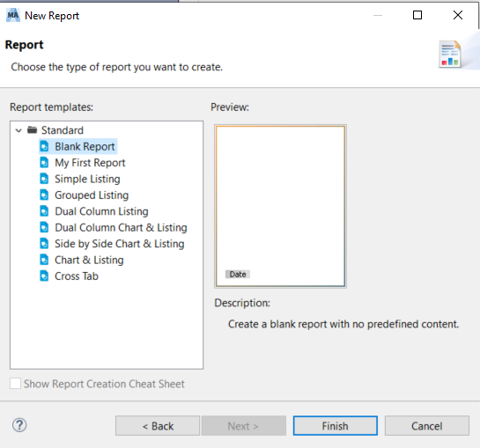Viewport: 480px width, 448px height.
Task: Cancel the New Report dialog
Action: coord(427,426)
